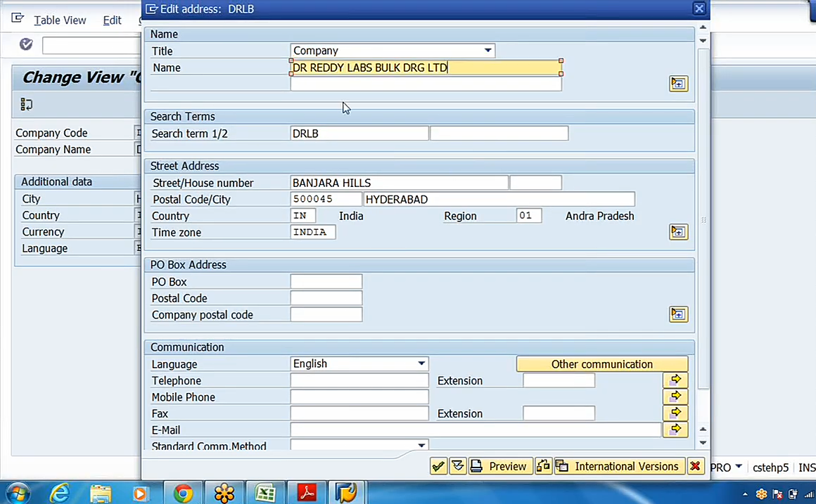Click the icon between Preview and International Versions
The width and height of the screenshot is (816, 504).
(543, 466)
